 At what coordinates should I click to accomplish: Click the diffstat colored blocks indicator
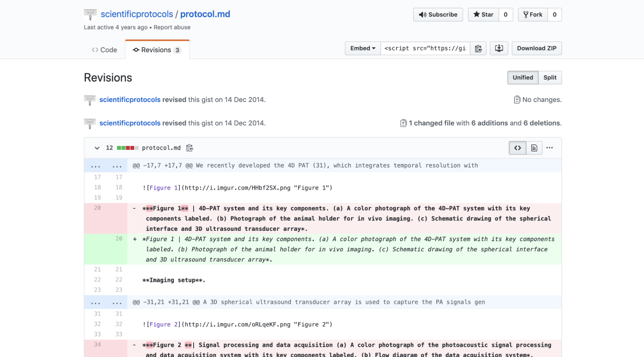(128, 148)
